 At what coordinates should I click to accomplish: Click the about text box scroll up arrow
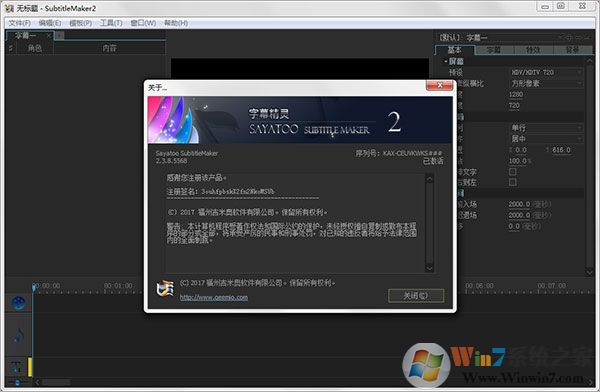tap(429, 179)
